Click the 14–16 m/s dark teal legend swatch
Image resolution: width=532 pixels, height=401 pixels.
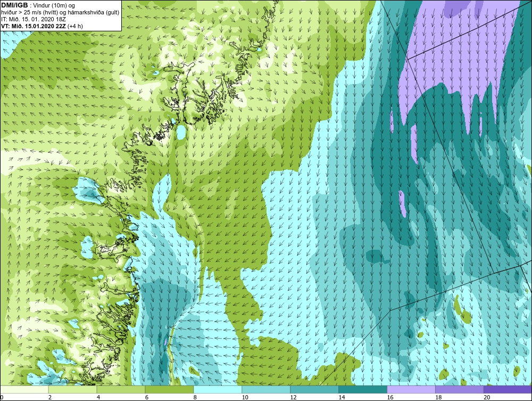coord(363,389)
